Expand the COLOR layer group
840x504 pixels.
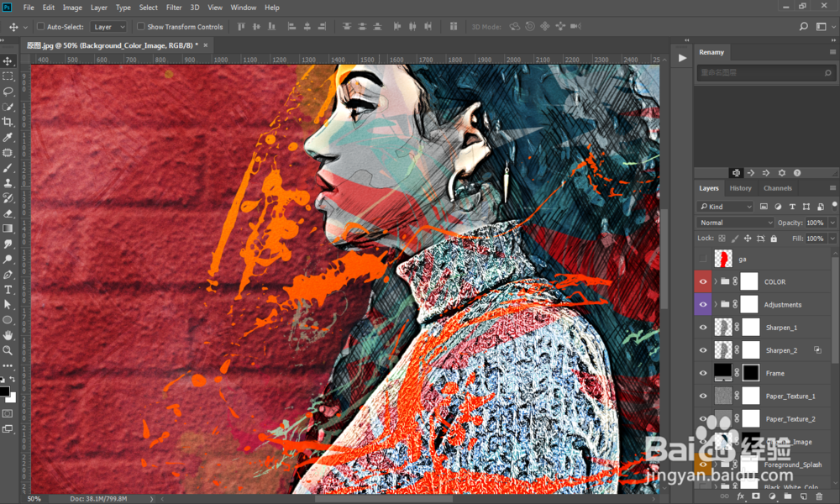716,281
